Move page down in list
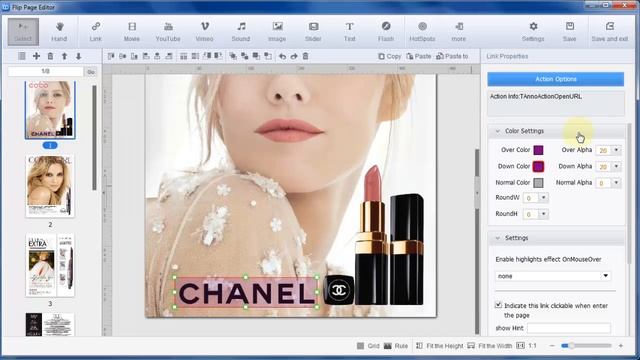Viewport: 640px width, 360px height. tap(78, 56)
